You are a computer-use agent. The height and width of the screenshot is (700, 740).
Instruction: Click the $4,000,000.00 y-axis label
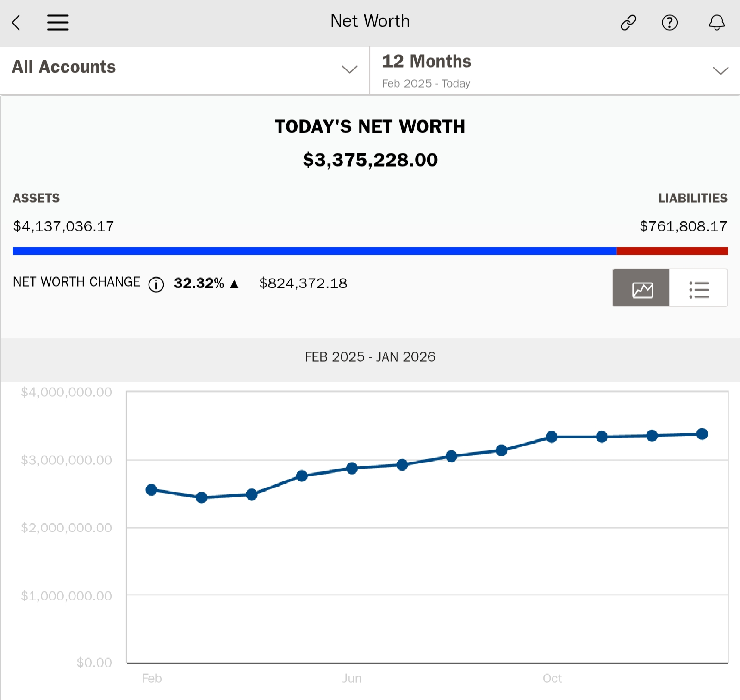pyautogui.click(x=66, y=392)
